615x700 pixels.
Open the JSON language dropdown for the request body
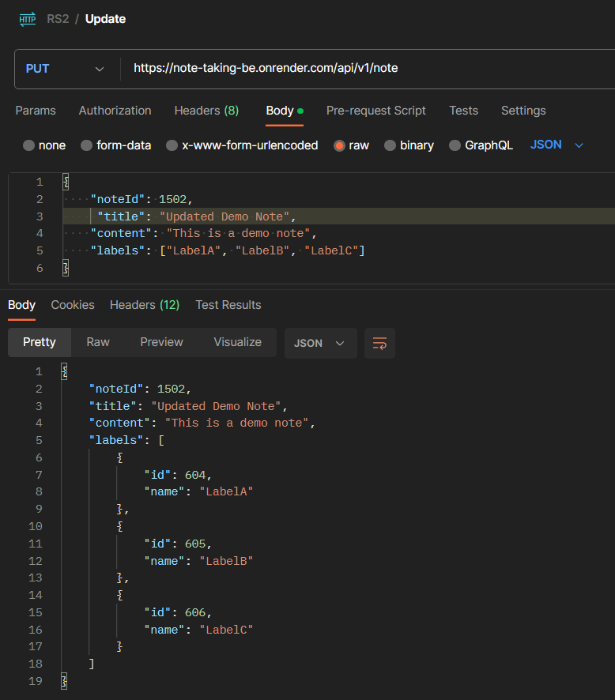pos(556,145)
